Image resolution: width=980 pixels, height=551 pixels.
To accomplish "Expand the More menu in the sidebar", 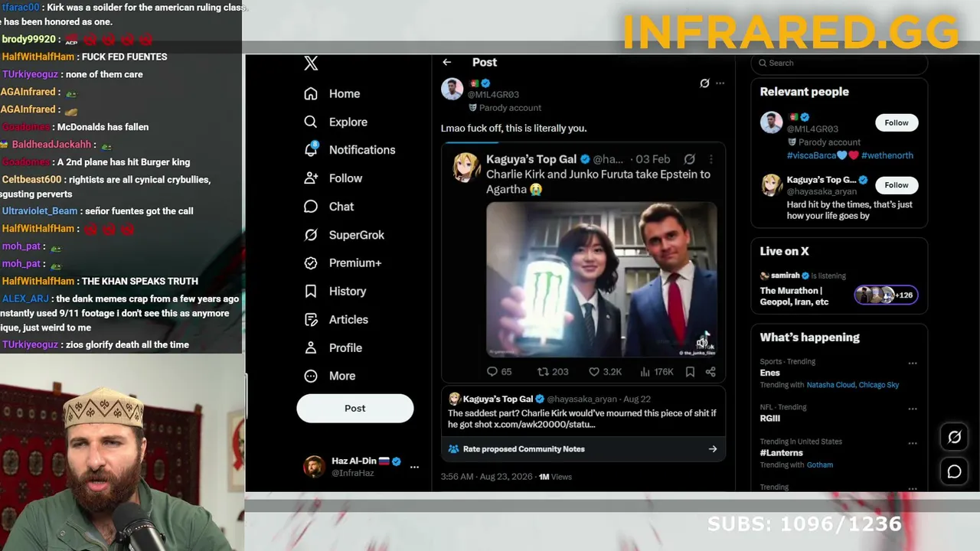I will tap(329, 376).
